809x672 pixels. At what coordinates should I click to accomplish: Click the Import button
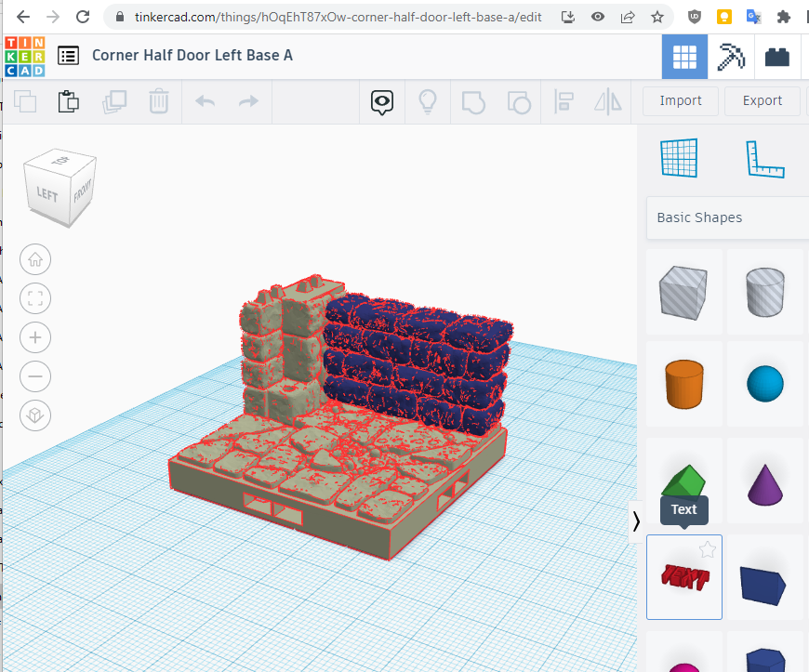[681, 100]
